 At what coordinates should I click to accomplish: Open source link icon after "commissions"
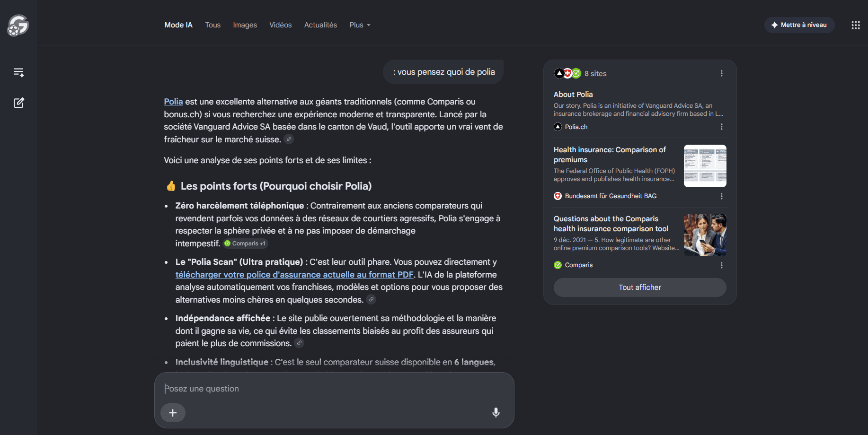[x=299, y=343]
